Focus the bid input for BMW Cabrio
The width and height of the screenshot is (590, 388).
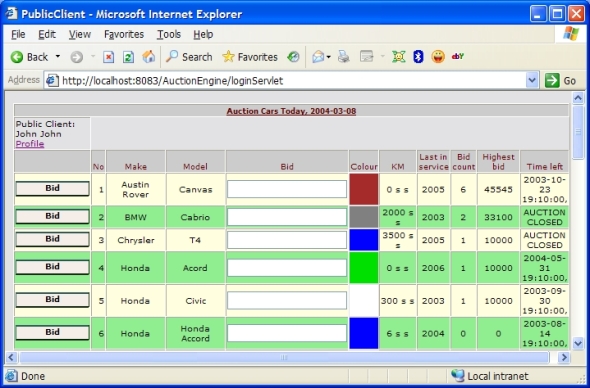287,217
